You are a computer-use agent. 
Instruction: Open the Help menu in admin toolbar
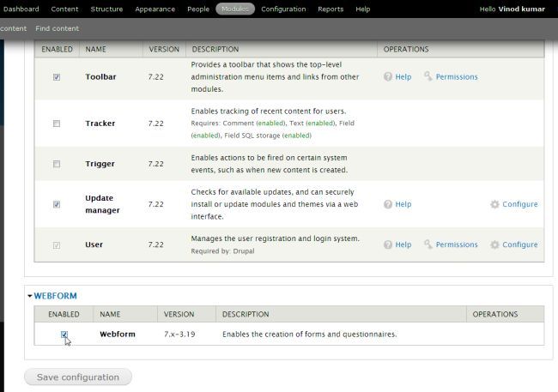[x=362, y=9]
